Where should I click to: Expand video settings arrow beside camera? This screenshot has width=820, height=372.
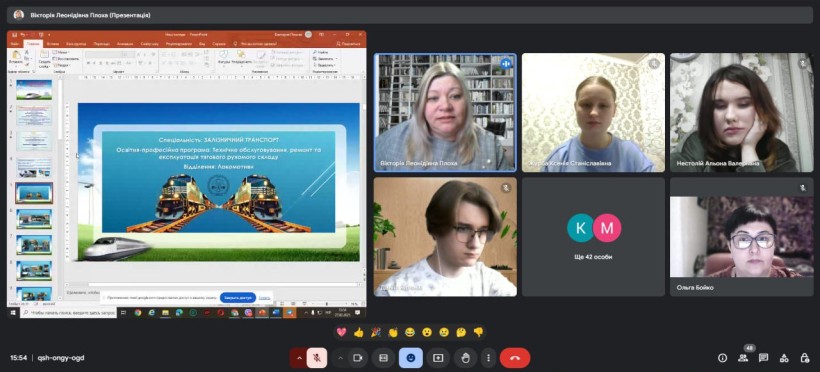340,358
